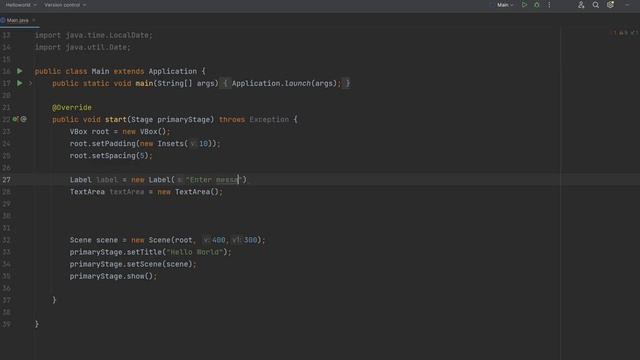Open the Version control dropdown
The image size is (640, 360).
(x=65, y=5)
